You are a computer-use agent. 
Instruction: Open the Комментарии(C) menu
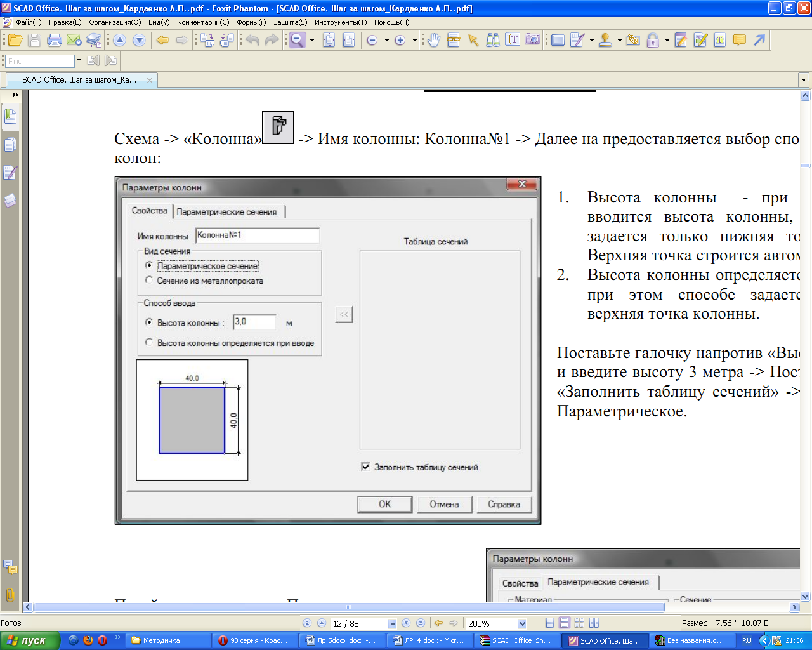[203, 22]
